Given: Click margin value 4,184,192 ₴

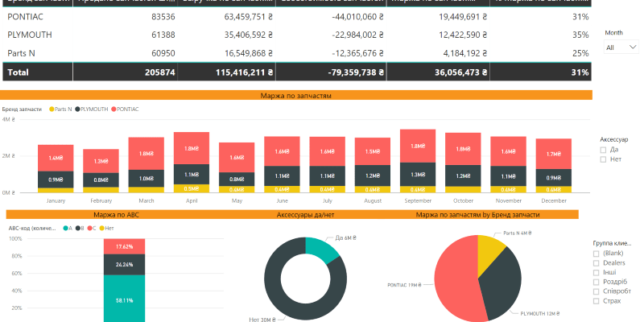Looking at the screenshot, I should (x=465, y=53).
